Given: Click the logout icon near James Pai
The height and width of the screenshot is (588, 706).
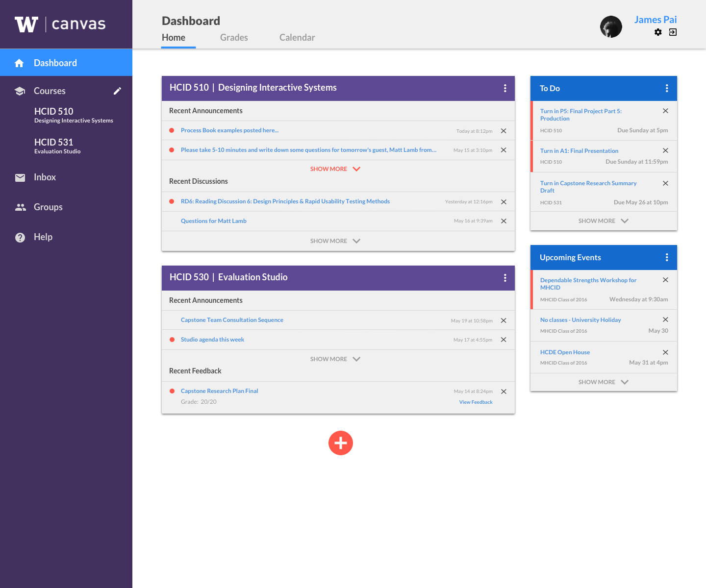Looking at the screenshot, I should [673, 32].
